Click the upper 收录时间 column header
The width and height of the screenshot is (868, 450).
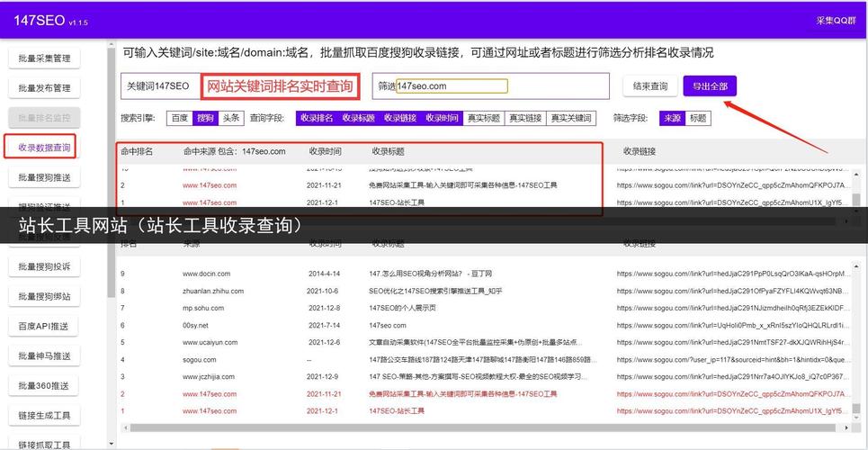(x=326, y=150)
